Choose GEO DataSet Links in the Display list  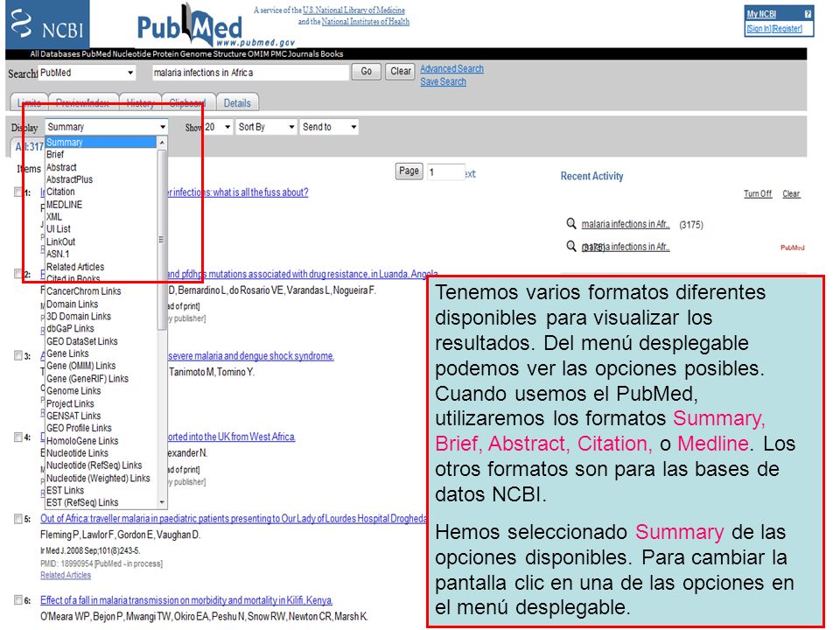[x=101, y=341]
